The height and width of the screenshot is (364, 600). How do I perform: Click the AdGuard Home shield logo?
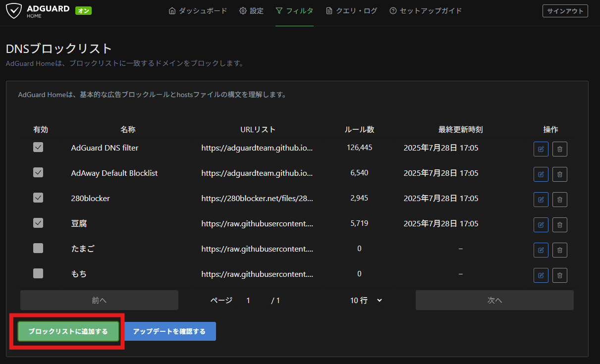point(14,11)
